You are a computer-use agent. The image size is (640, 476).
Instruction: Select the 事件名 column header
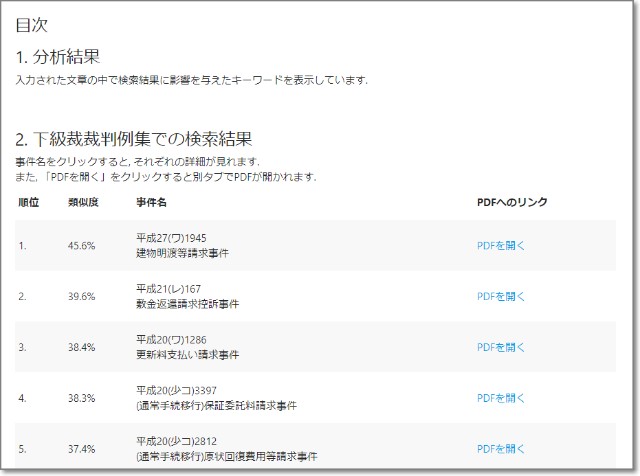[150, 203]
